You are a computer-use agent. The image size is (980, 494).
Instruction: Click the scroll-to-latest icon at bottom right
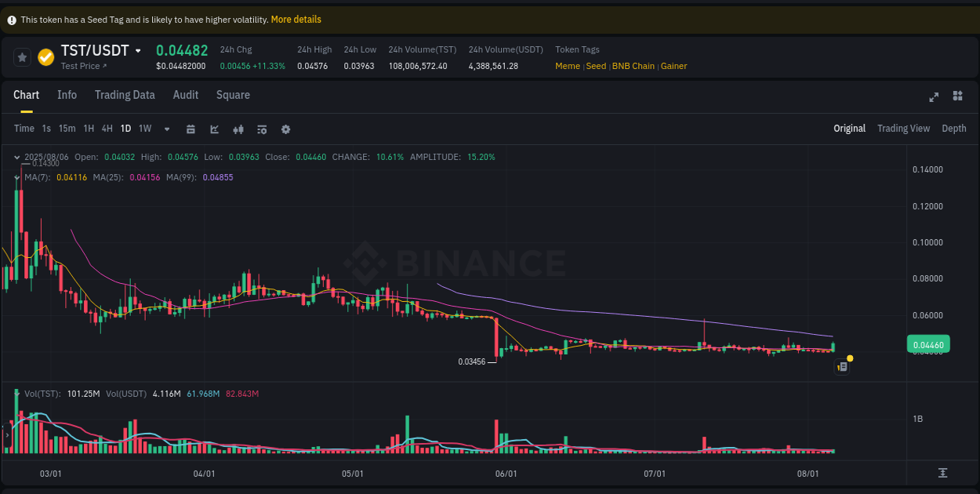pyautogui.click(x=942, y=473)
